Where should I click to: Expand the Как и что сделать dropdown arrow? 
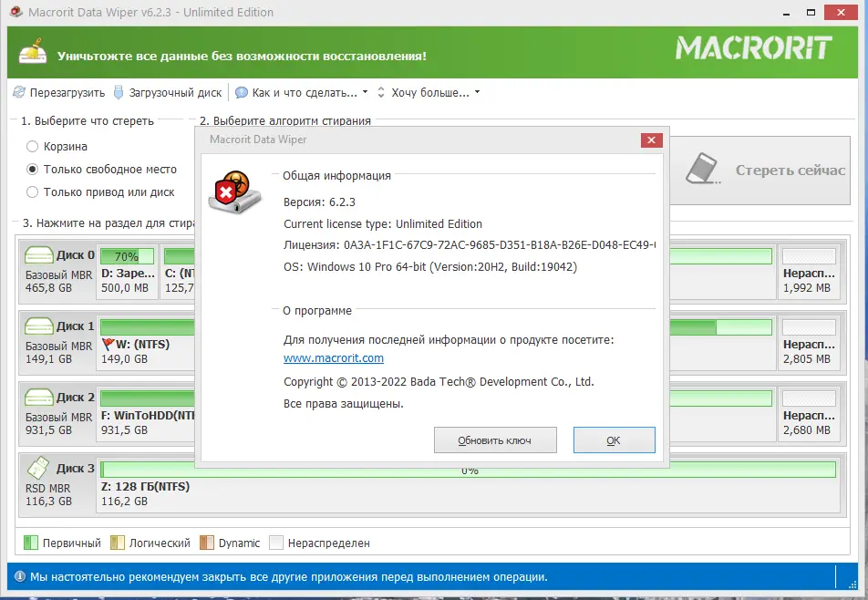point(365,92)
